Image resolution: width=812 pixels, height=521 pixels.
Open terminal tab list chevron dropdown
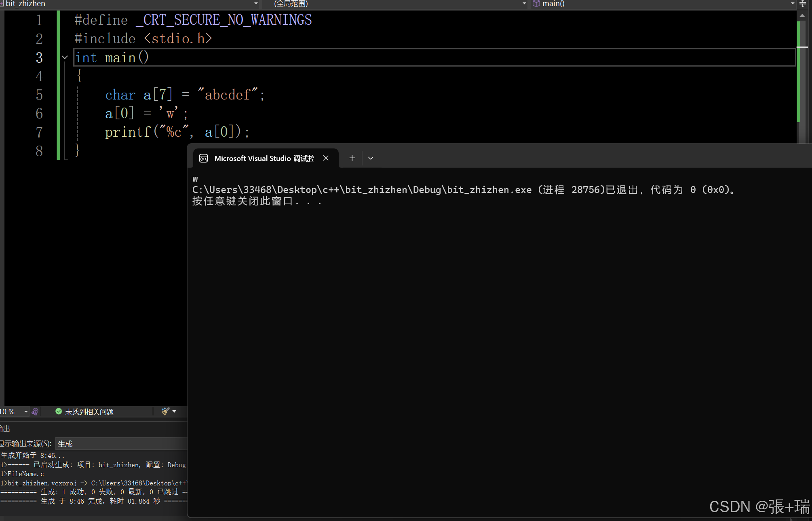pyautogui.click(x=371, y=158)
